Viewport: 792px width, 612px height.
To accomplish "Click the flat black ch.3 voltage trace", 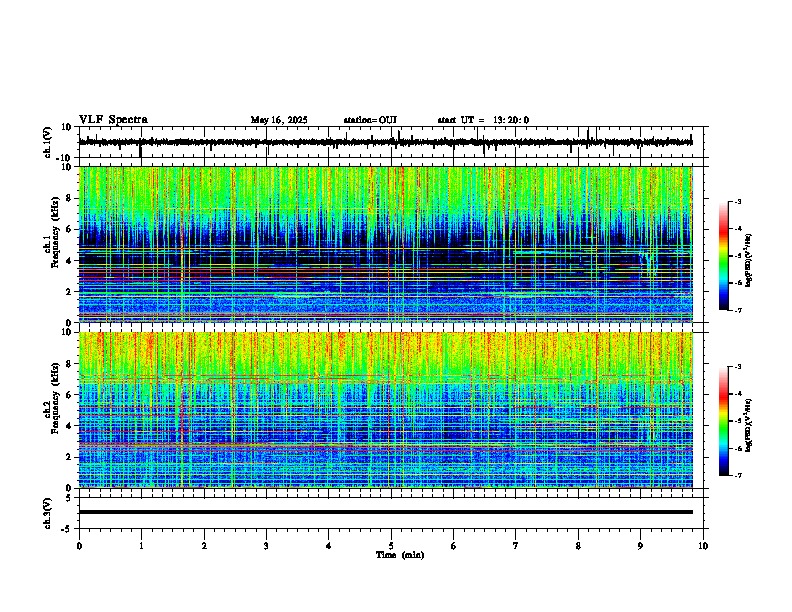I will 386,512.
